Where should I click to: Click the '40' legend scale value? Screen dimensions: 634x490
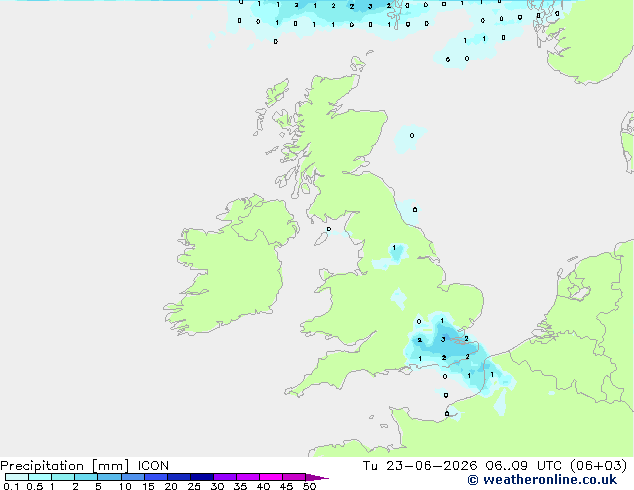(x=263, y=486)
